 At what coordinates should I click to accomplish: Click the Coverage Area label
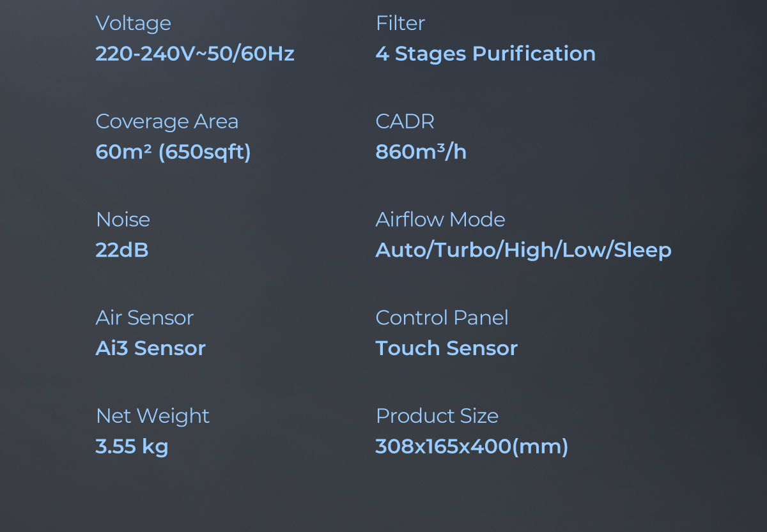pyautogui.click(x=167, y=121)
